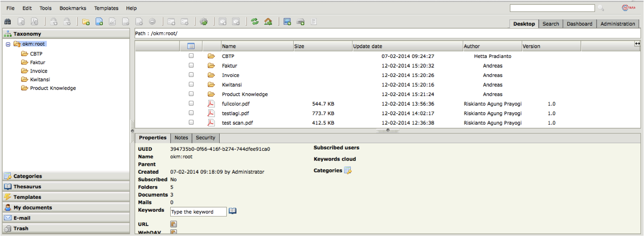This screenshot has width=644, height=236.
Task: Click the scanner icon in toolbar
Action: point(300,21)
